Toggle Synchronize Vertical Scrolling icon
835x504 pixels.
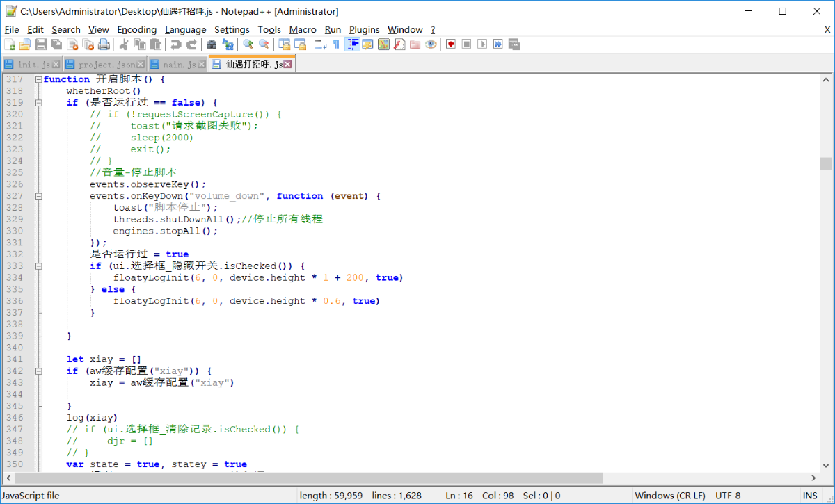[283, 44]
